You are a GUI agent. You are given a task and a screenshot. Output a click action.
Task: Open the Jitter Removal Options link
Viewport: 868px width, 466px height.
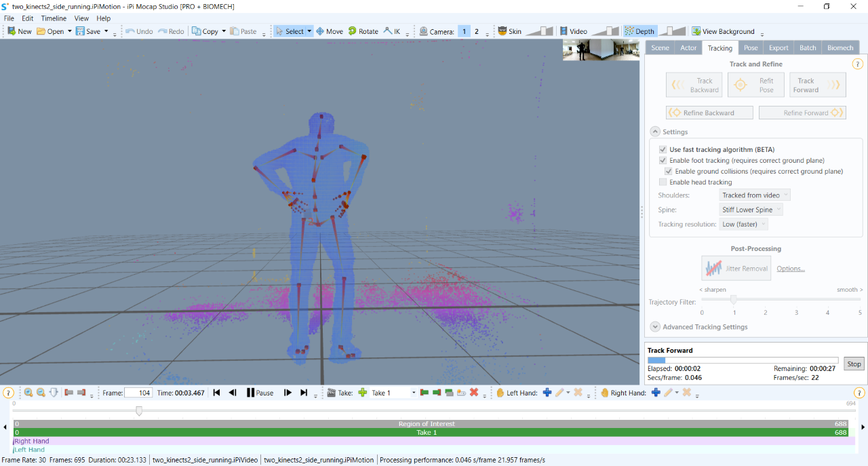791,269
